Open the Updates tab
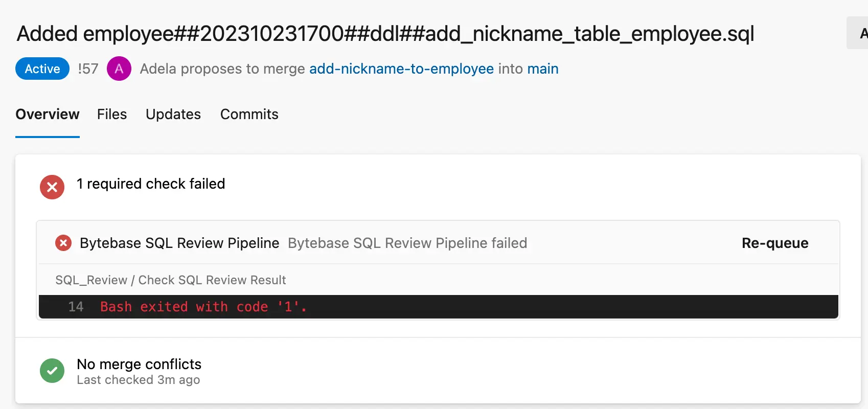868x409 pixels. point(173,114)
